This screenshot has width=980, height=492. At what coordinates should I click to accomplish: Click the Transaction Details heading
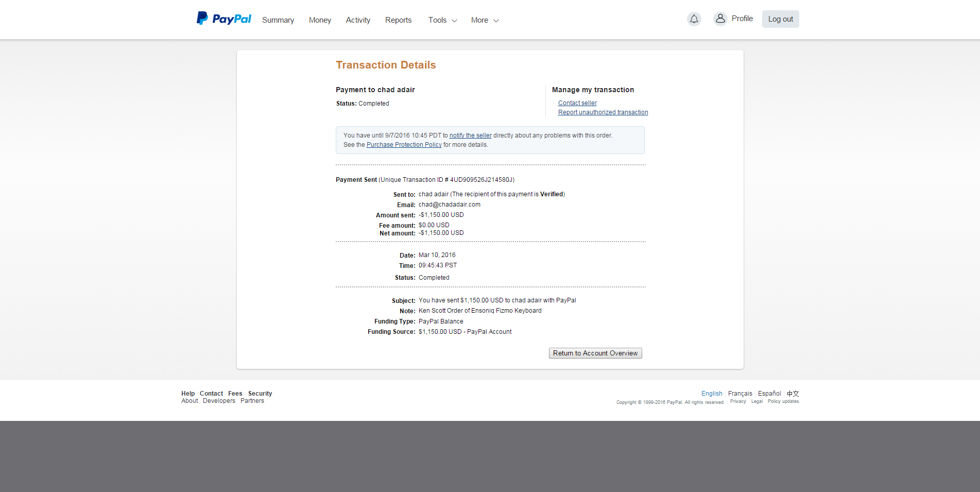tap(386, 65)
